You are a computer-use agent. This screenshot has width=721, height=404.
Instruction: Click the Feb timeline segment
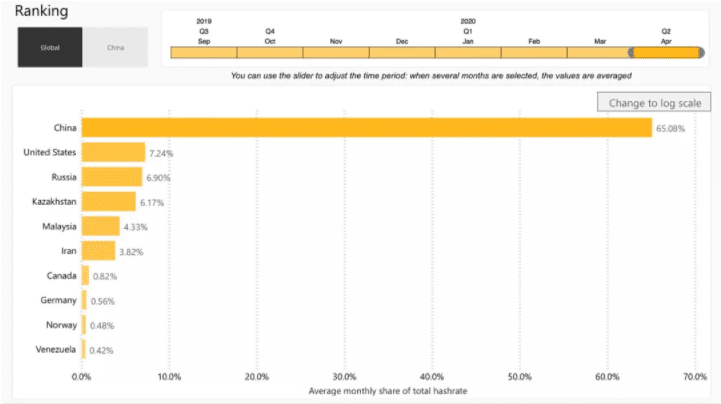(x=534, y=52)
